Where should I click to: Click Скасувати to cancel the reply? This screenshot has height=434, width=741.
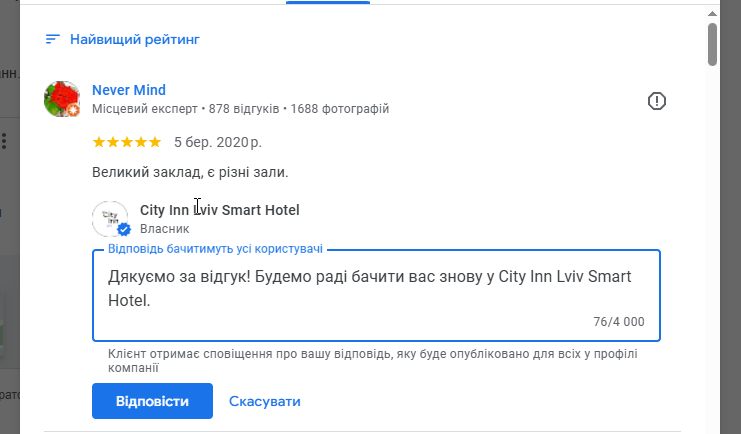tap(264, 402)
